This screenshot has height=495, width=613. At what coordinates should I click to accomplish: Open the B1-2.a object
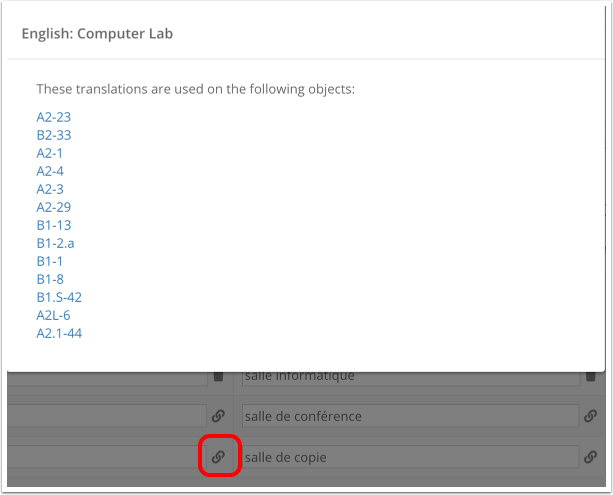click(x=55, y=243)
